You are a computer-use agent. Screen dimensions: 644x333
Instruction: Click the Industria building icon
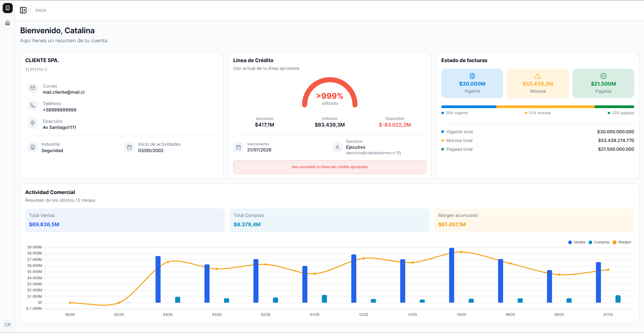33,147
